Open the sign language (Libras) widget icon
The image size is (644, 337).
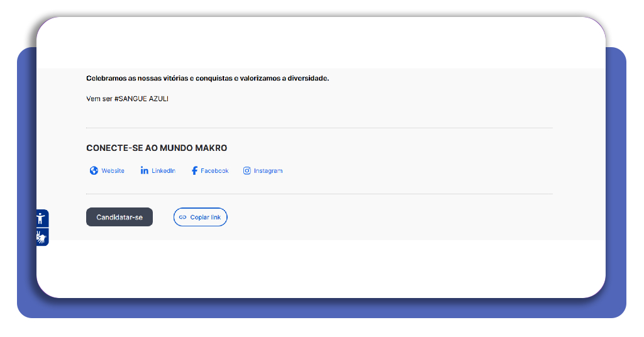click(x=42, y=237)
